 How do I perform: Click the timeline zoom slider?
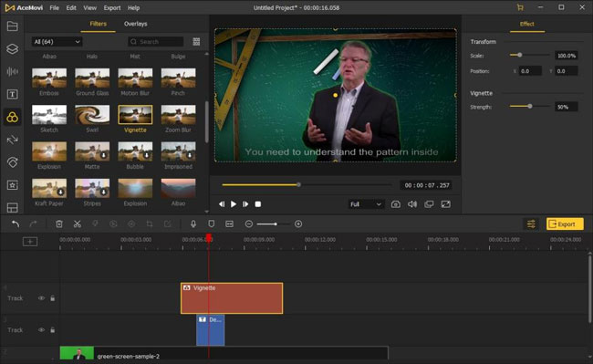274,224
